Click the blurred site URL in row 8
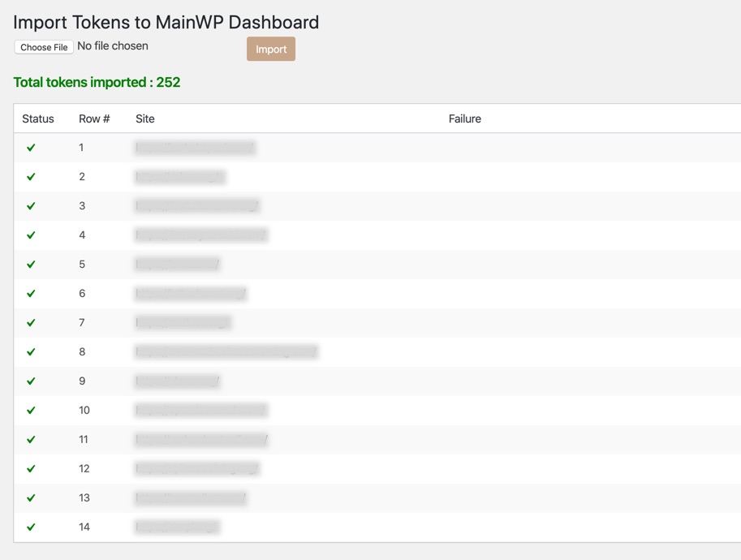The height and width of the screenshot is (560, 741). (x=226, y=352)
